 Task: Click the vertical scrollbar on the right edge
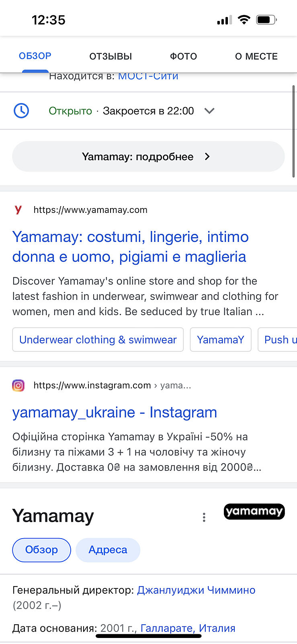tap(294, 131)
